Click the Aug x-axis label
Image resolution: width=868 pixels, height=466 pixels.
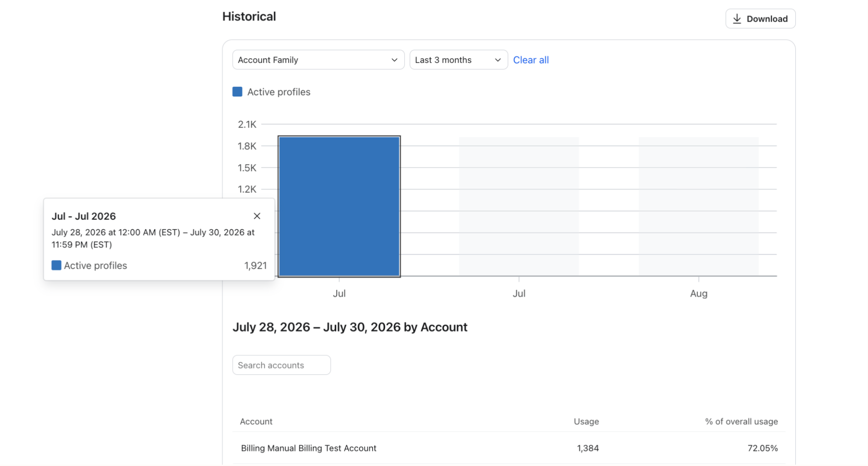click(x=698, y=293)
